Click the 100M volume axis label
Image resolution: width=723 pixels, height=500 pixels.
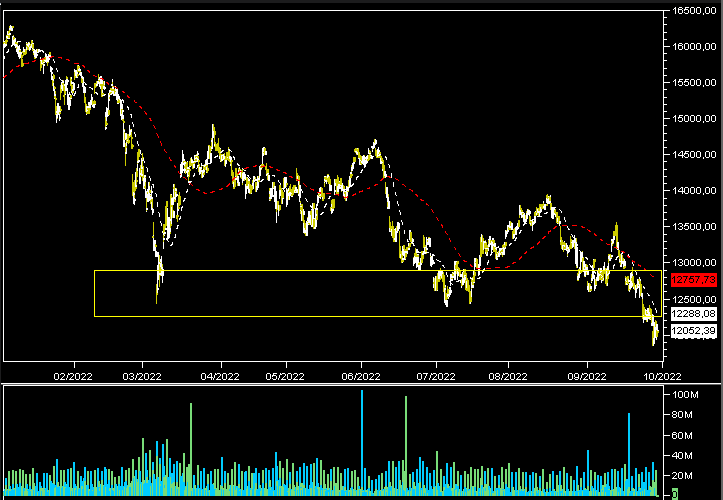pyautogui.click(x=685, y=394)
